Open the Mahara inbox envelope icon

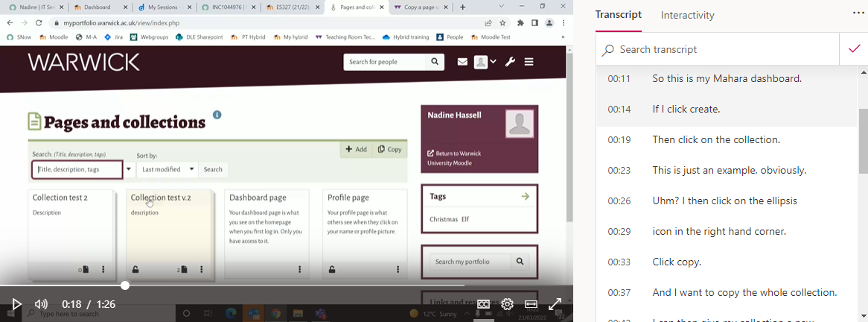pyautogui.click(x=462, y=62)
